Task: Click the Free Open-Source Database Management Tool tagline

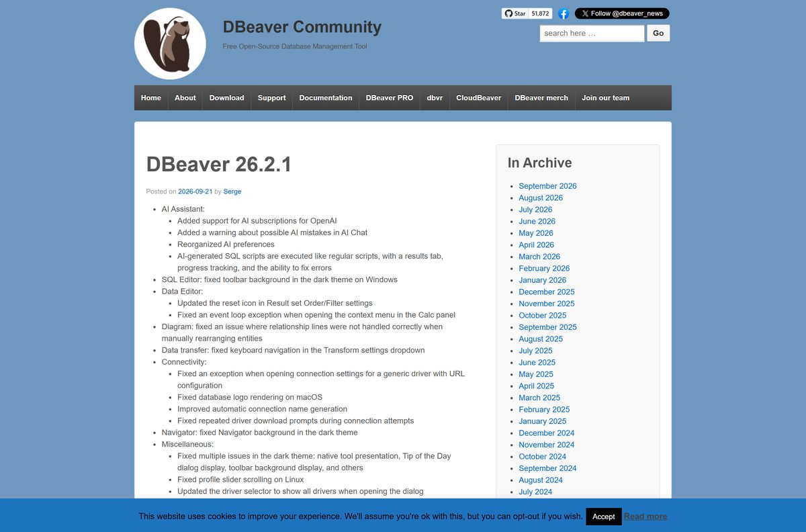Action: coord(295,46)
